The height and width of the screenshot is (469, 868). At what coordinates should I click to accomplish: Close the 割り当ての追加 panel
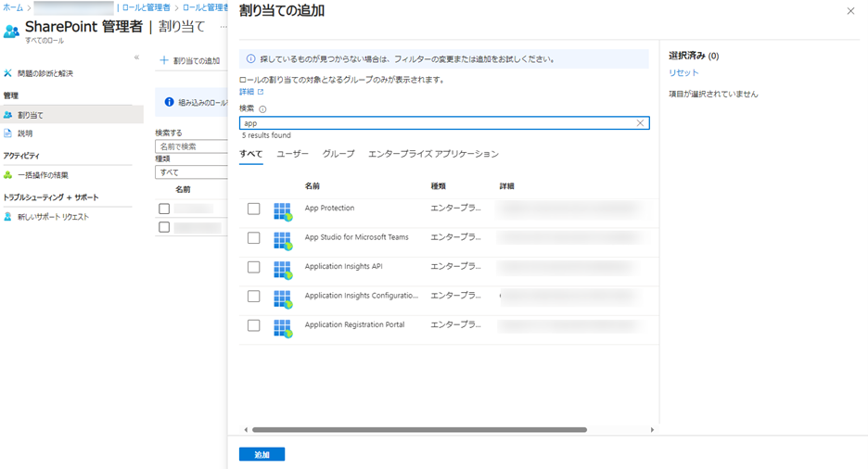[x=850, y=11]
